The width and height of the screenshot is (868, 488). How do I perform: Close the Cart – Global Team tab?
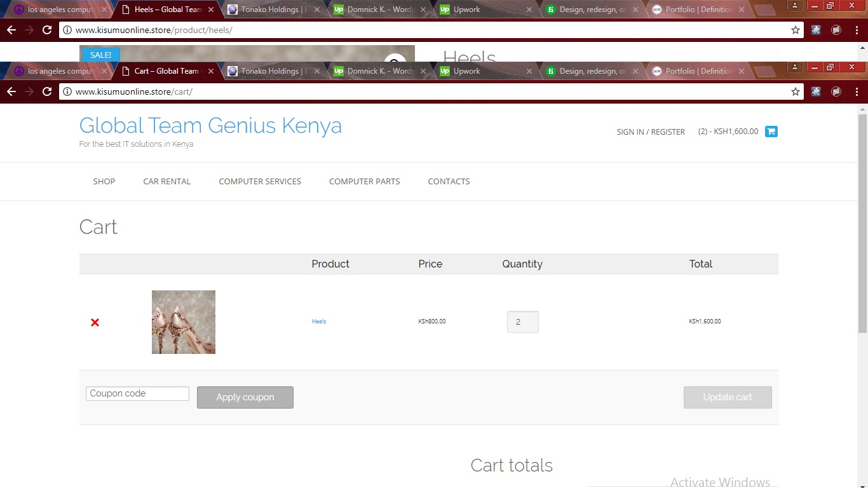pyautogui.click(x=211, y=71)
